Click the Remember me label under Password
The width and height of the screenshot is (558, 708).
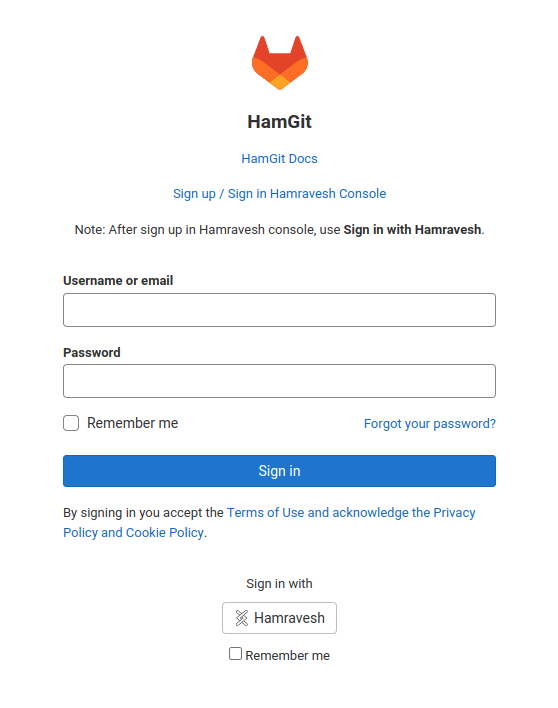(x=132, y=423)
